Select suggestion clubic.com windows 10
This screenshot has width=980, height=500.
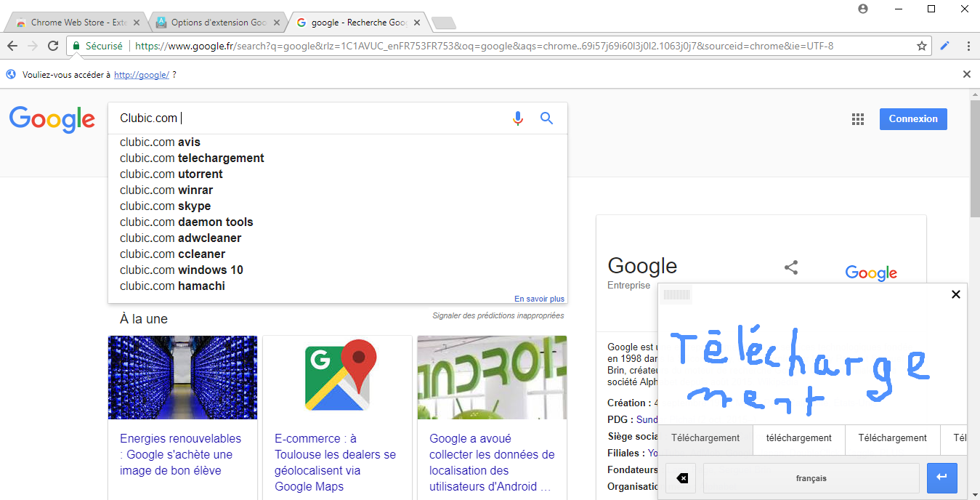[x=338, y=270]
